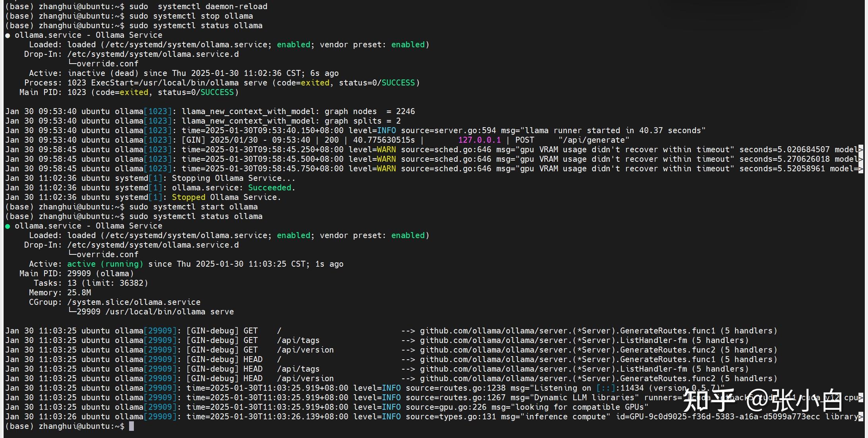
Task: Click the '200' status code in GIN log
Action: point(332,140)
